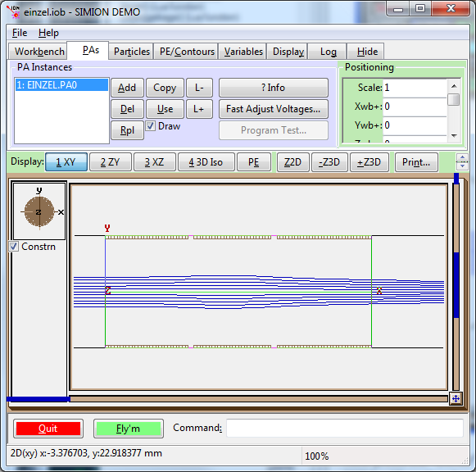Screen dimensions: 476x472
Task: Click the Positioning scrollbar thumb
Action: [x=454, y=99]
